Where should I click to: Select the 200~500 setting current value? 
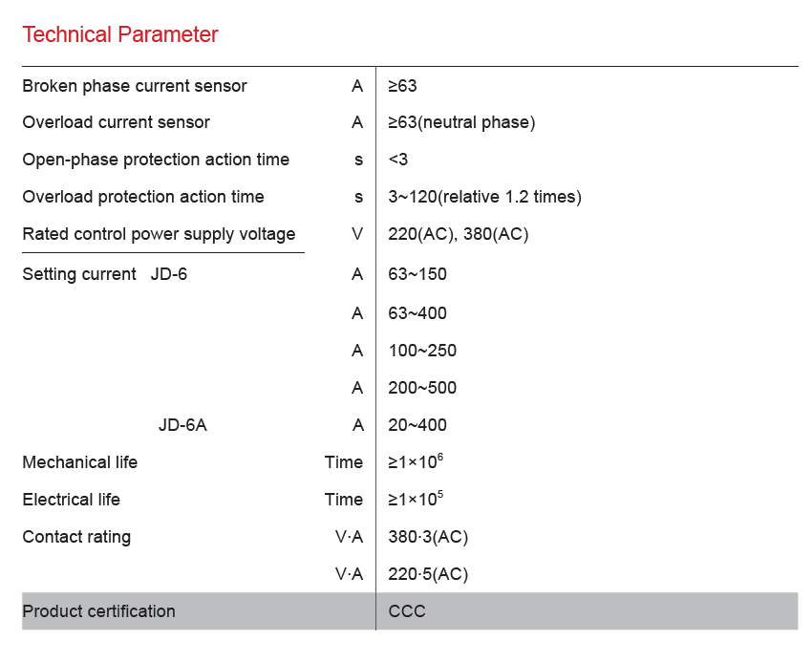[x=422, y=388]
